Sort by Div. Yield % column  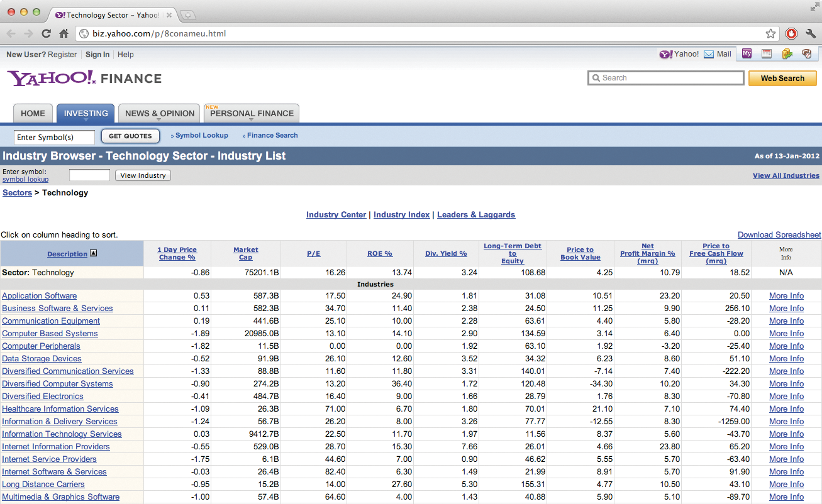point(446,254)
